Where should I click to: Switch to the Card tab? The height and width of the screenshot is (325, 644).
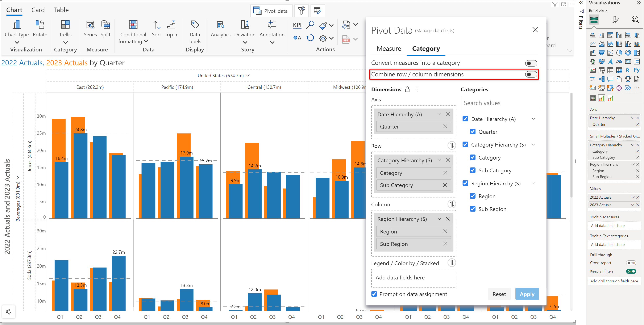38,10
